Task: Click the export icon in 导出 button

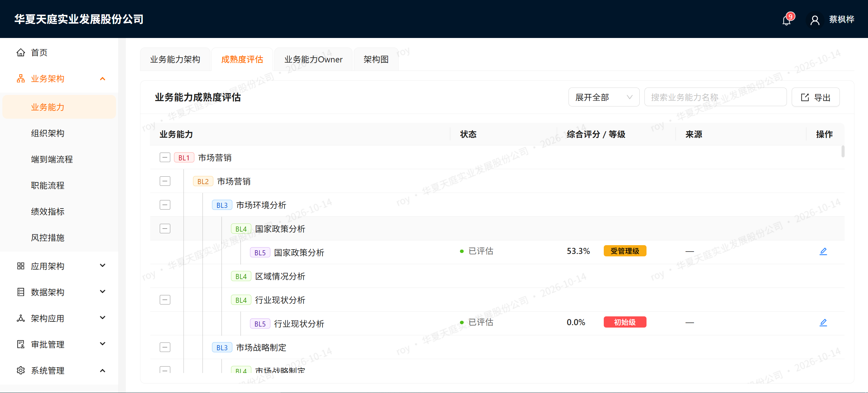Action: pos(805,97)
